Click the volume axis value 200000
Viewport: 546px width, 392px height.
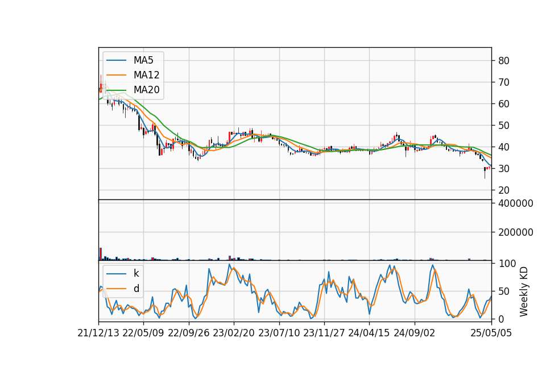click(516, 232)
